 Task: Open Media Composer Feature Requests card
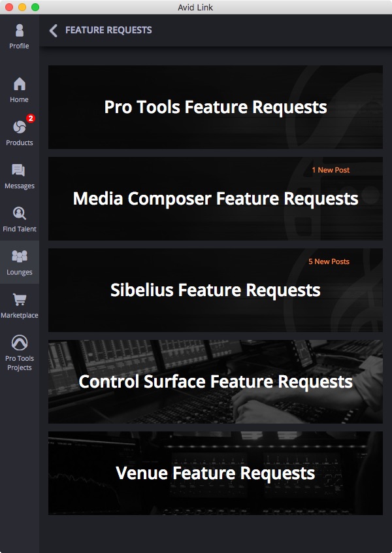tap(216, 199)
